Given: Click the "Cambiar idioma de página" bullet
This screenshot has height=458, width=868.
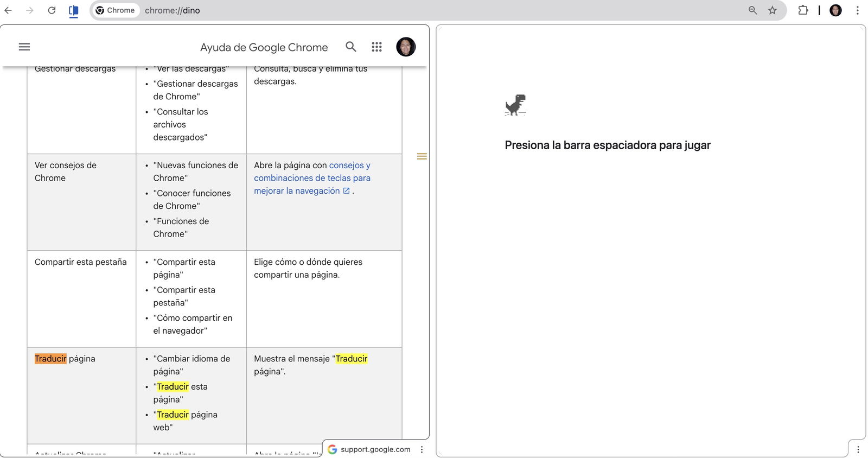Looking at the screenshot, I should [192, 365].
